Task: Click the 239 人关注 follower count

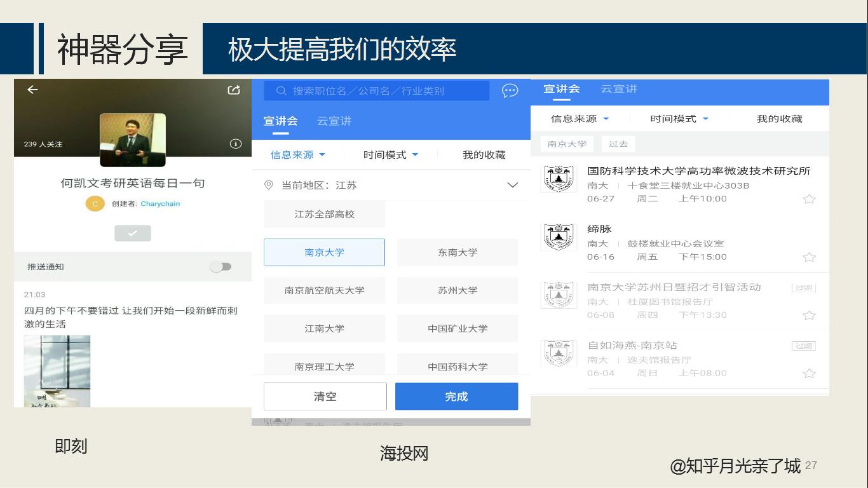Action: (43, 144)
